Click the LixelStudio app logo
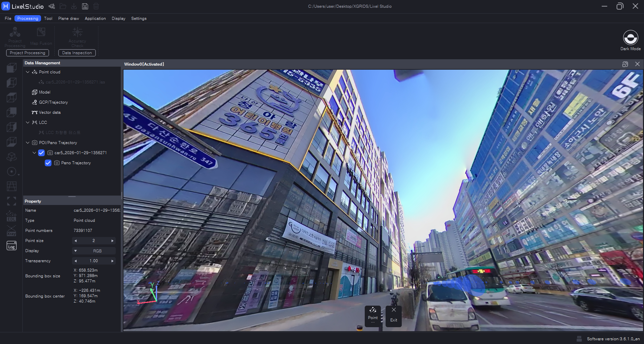The image size is (644, 344). point(6,6)
